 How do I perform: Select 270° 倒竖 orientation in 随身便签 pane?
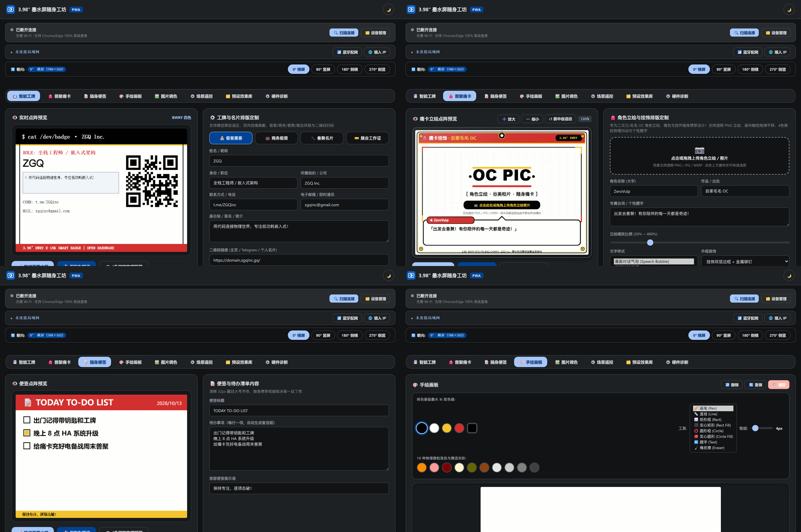pos(377,335)
